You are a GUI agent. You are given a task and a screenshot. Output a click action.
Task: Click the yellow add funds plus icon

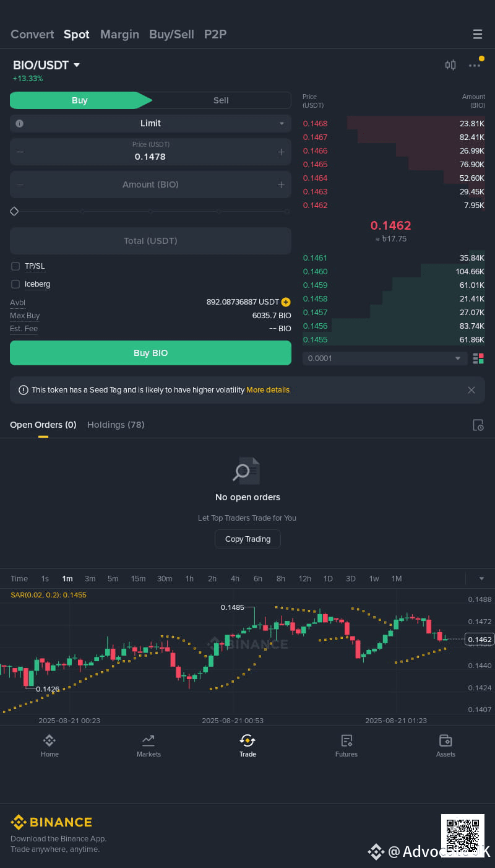[286, 302]
